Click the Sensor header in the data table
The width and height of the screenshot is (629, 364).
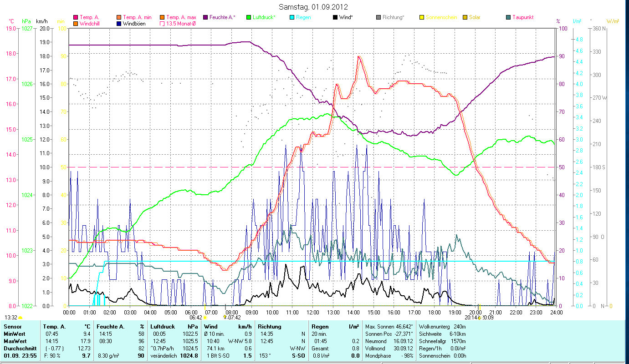[x=12, y=327]
